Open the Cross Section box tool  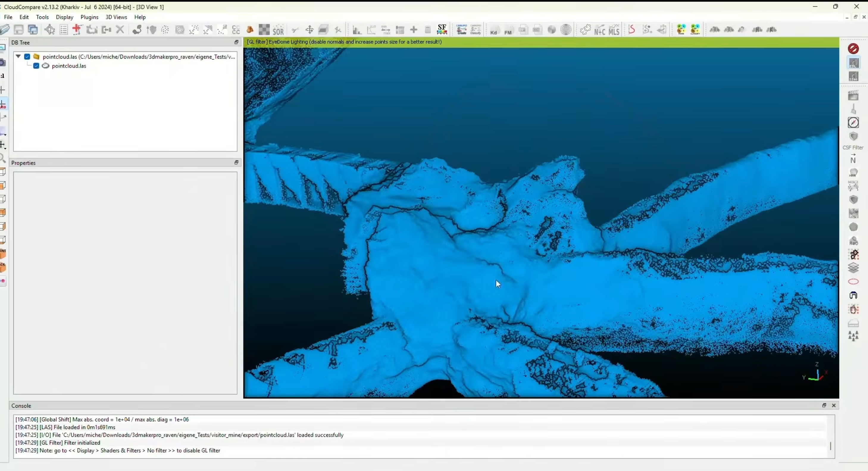pos(323,30)
